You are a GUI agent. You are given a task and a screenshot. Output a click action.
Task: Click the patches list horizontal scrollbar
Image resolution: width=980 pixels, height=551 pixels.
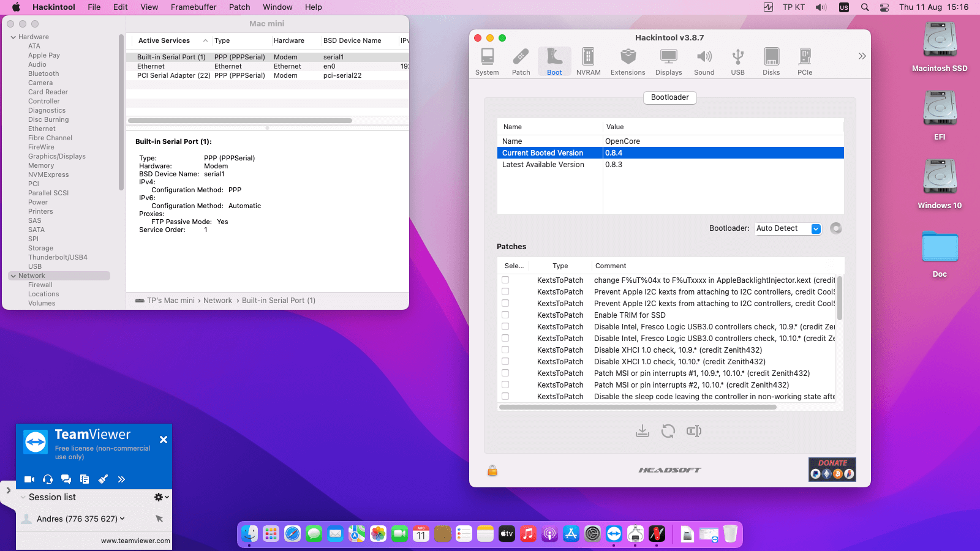(637, 407)
